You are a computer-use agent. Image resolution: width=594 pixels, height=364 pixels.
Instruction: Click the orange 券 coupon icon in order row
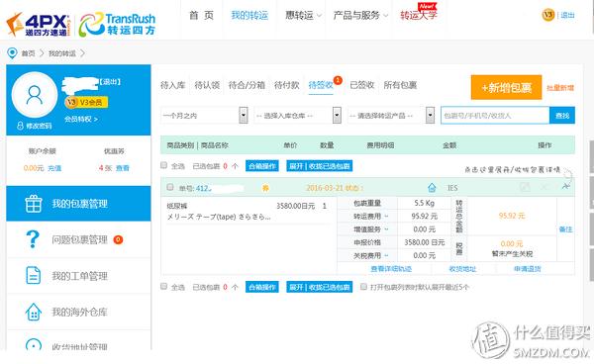pyautogui.click(x=265, y=188)
